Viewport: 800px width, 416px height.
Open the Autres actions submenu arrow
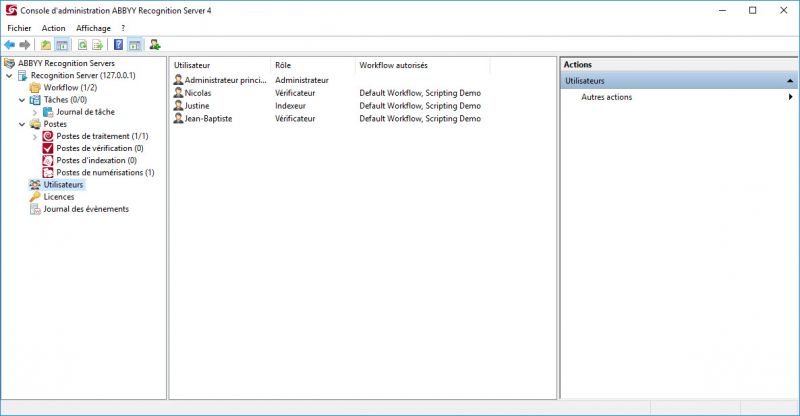791,97
